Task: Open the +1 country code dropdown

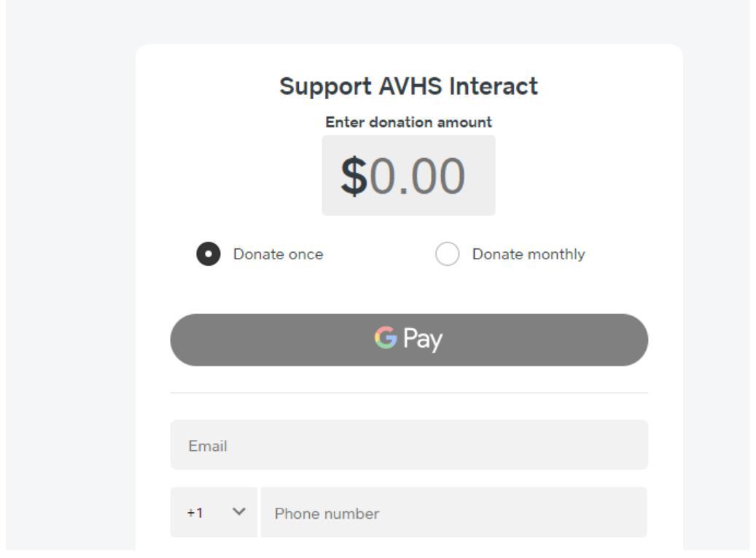Action: tap(214, 513)
